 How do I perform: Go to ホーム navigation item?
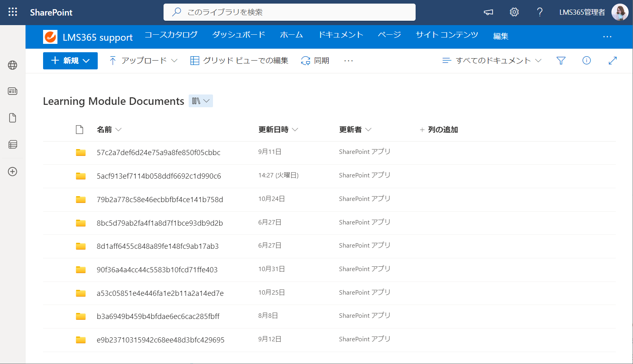(x=291, y=35)
